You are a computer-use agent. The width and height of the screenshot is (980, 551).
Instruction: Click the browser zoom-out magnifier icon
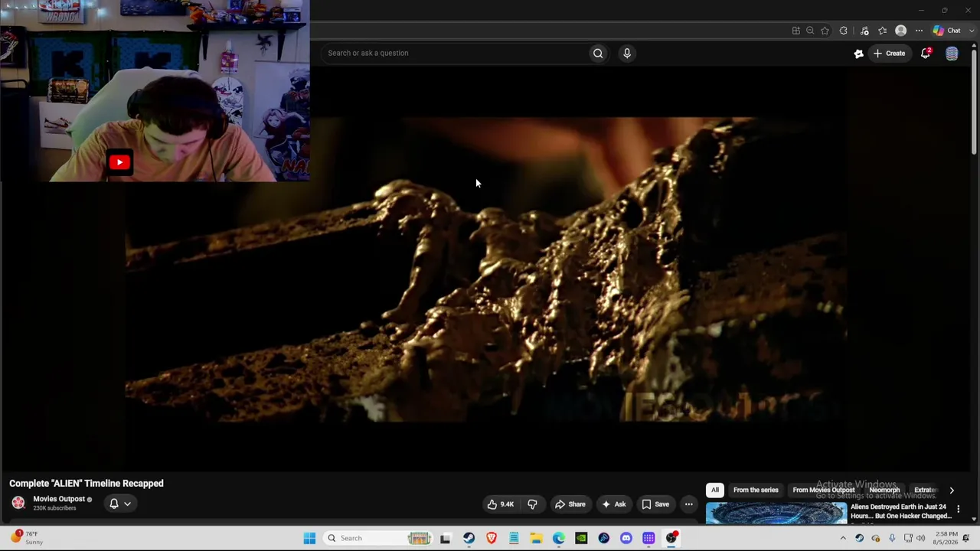[810, 31]
